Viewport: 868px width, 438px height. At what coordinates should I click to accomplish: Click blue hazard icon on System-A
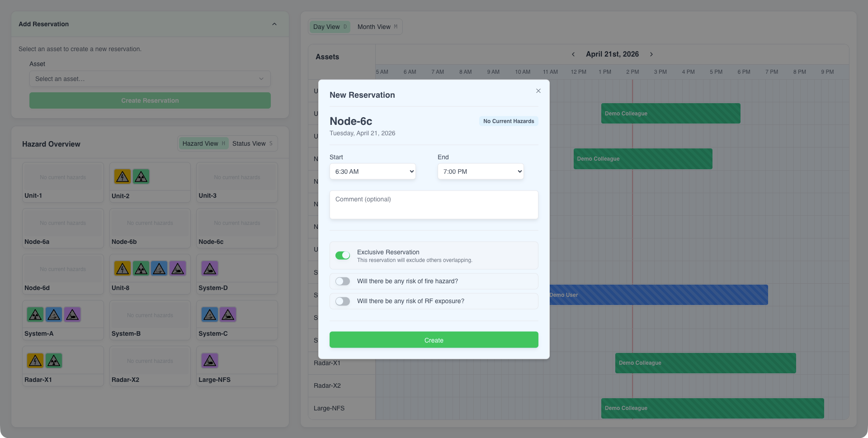click(54, 314)
